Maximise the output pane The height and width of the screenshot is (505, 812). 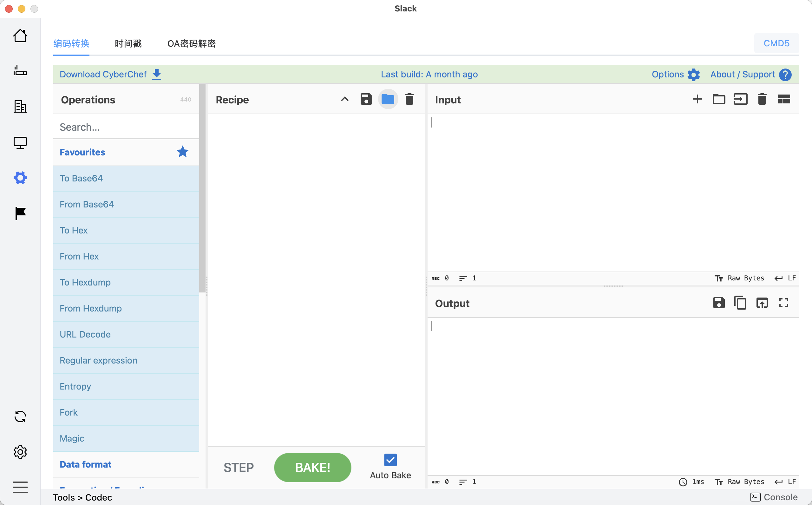[x=784, y=303]
